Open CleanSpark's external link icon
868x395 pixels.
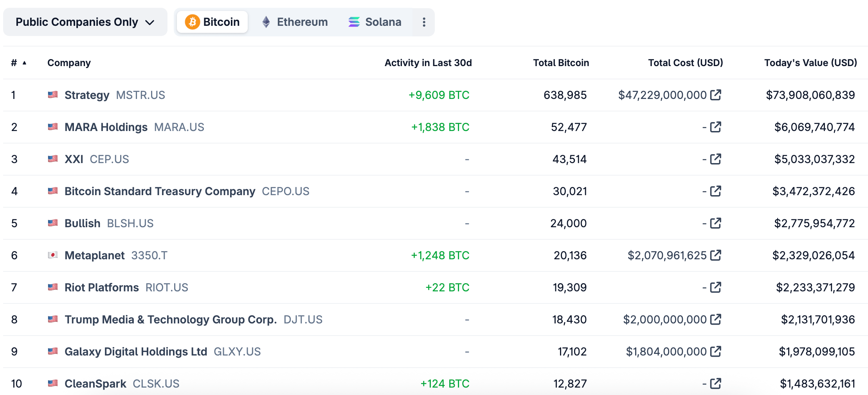(716, 383)
